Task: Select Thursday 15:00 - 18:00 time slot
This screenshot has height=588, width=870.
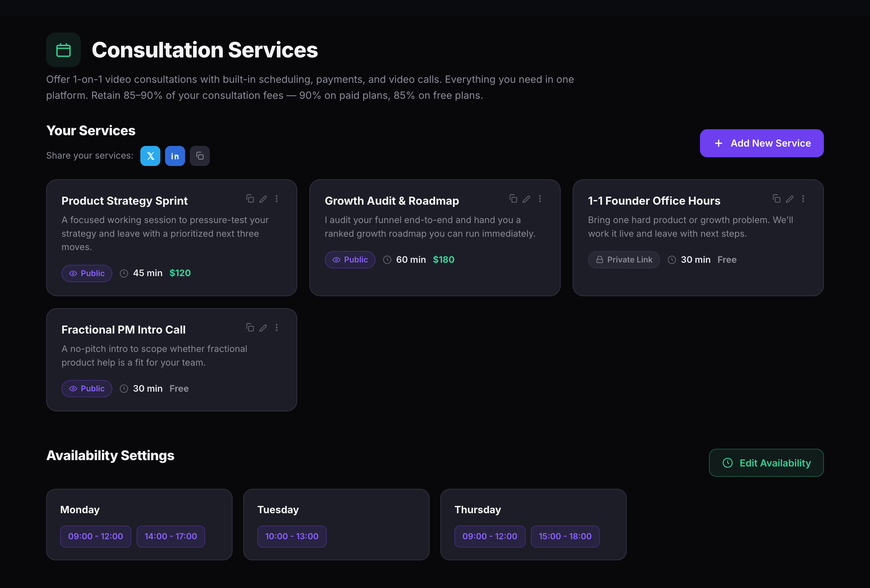Action: [565, 536]
